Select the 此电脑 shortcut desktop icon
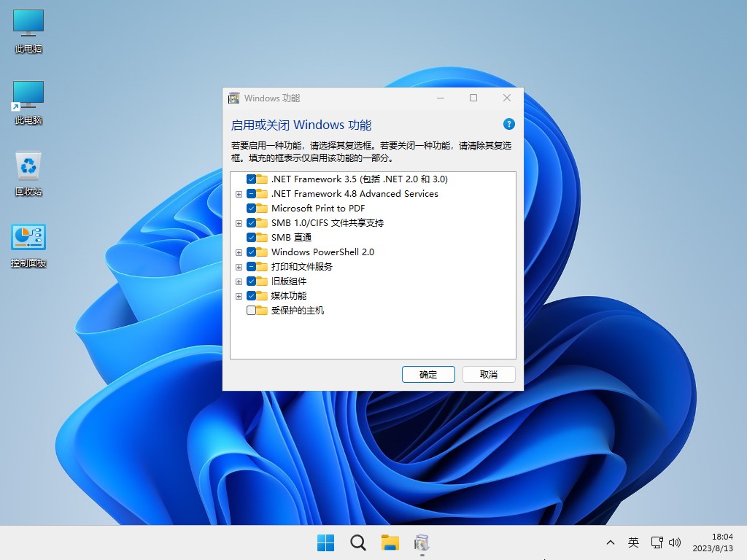Screen dimensions: 747x560 tap(28, 102)
